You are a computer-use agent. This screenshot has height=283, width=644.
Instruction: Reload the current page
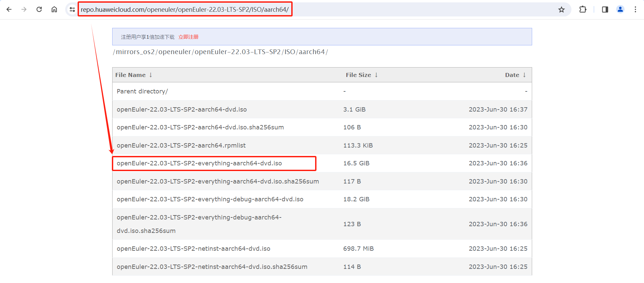click(x=39, y=9)
